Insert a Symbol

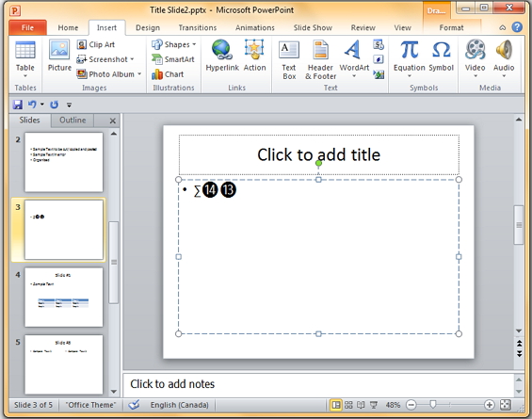click(441, 56)
